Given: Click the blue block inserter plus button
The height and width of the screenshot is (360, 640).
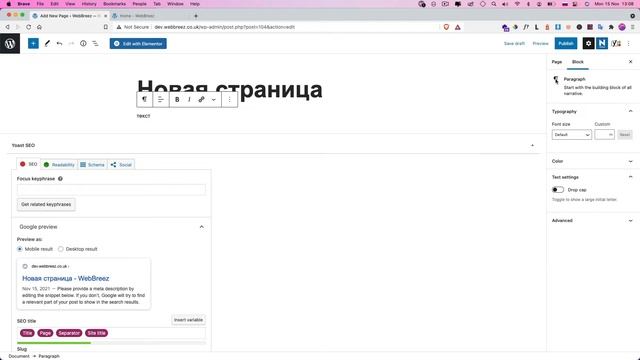Looking at the screenshot, I should [33, 43].
